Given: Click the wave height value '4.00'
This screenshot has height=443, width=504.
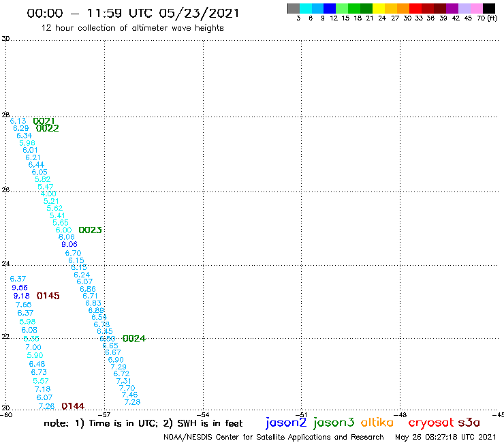Looking at the screenshot, I should (48, 194).
